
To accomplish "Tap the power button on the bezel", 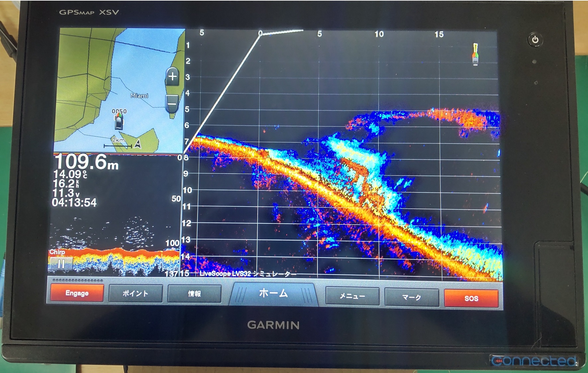I will (x=535, y=39).
